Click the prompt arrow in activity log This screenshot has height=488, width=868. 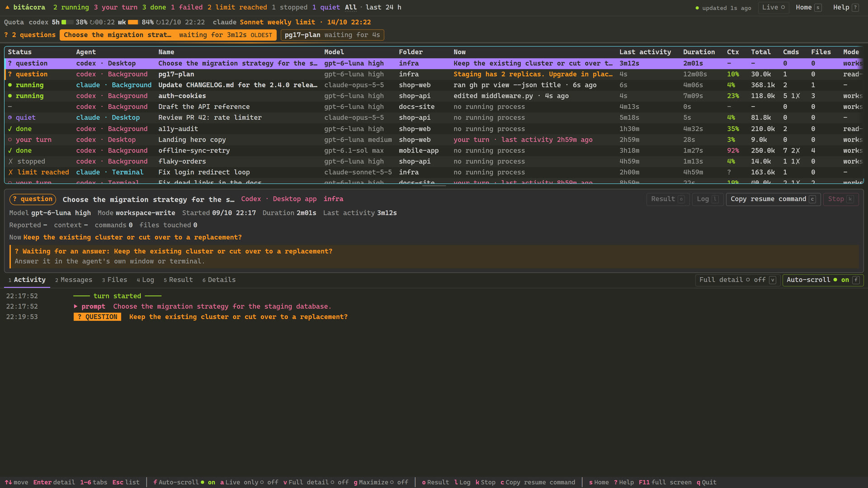pos(75,306)
